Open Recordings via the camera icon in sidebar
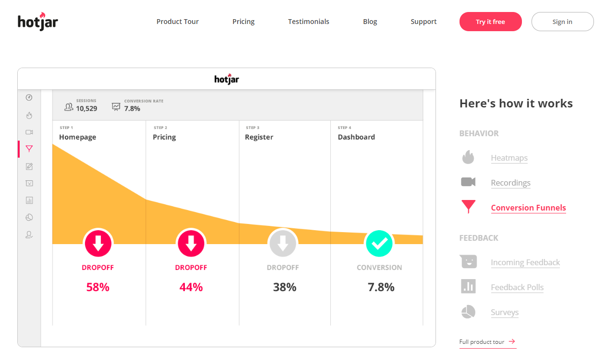This screenshot has height=364, width=605. point(29,132)
